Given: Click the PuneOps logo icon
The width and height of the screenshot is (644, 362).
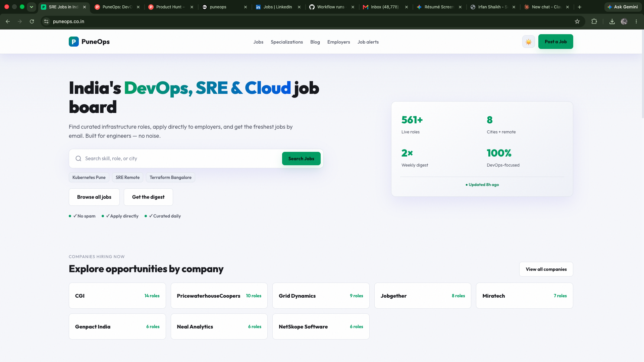Looking at the screenshot, I should (x=74, y=42).
